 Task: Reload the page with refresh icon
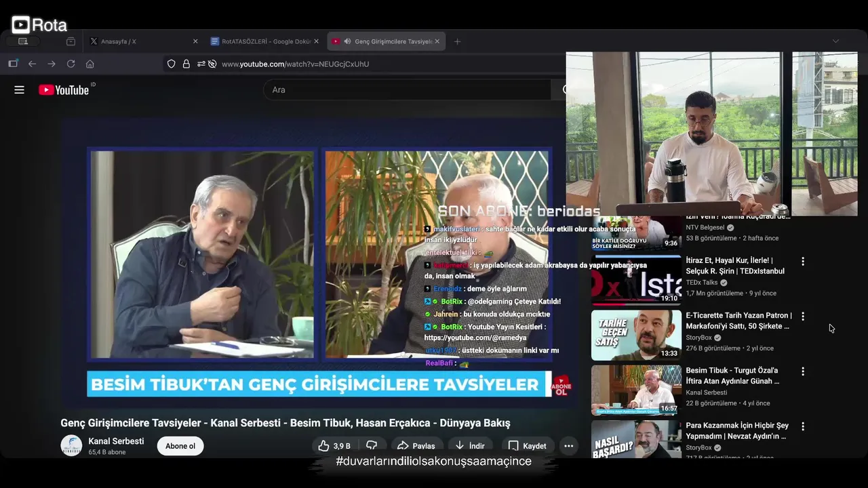click(71, 64)
